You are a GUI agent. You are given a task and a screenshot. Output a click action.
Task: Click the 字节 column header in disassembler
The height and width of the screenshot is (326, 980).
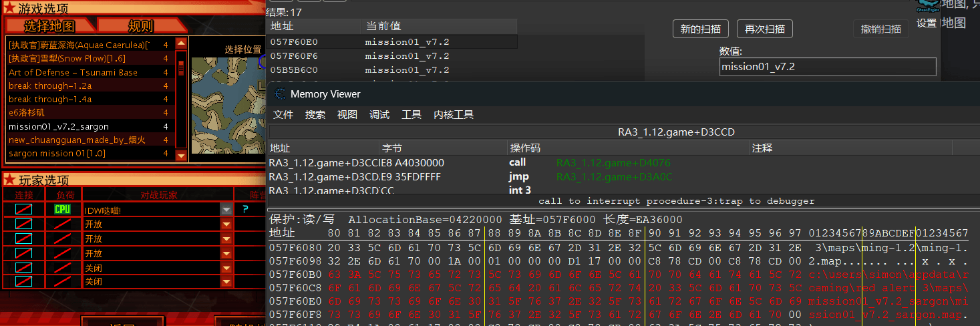point(443,148)
